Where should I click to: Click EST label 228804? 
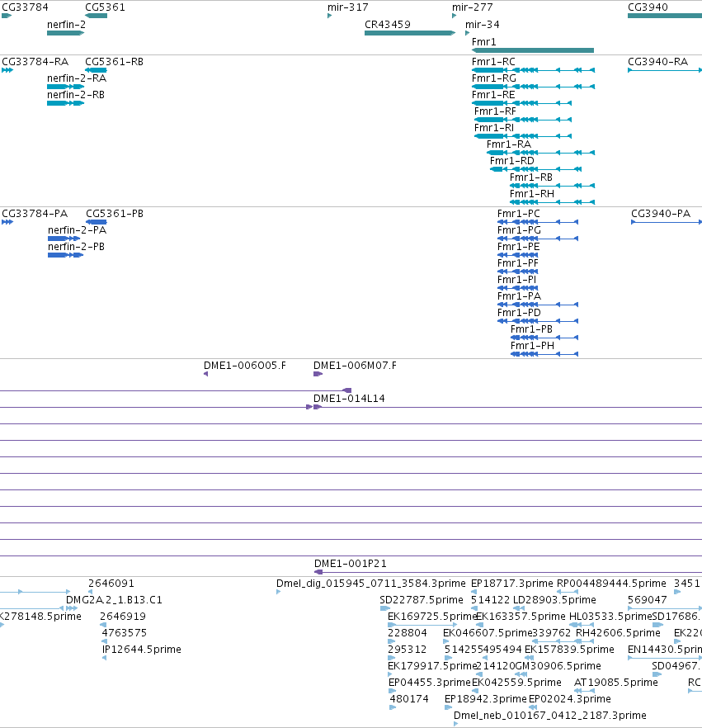[x=408, y=633]
